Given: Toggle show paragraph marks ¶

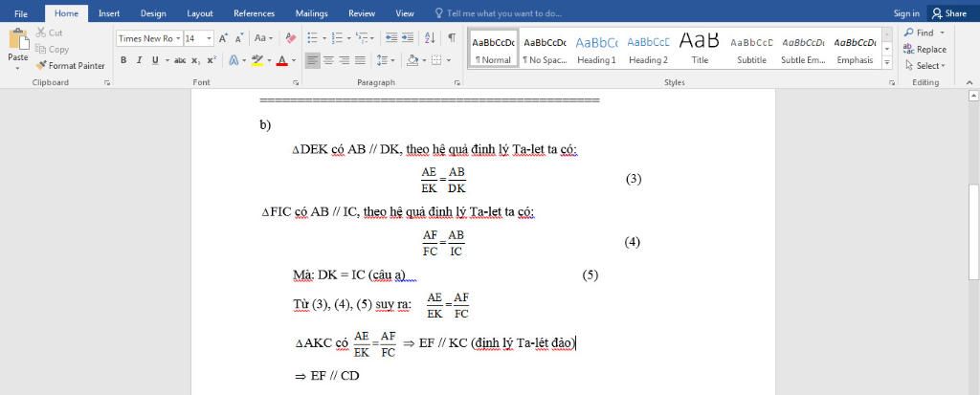Looking at the screenshot, I should tap(452, 38).
